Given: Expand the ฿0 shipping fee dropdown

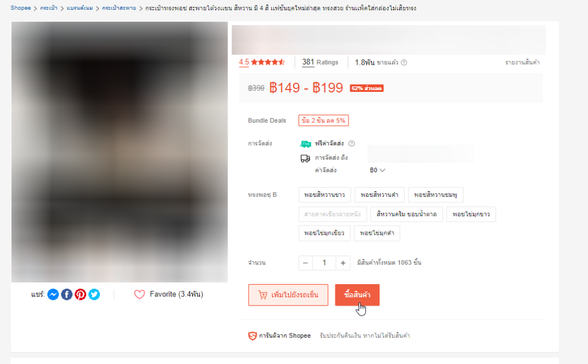Looking at the screenshot, I should (x=378, y=170).
